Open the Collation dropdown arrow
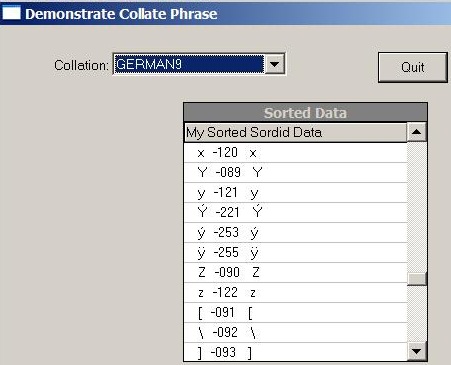The width and height of the screenshot is (451, 365). (x=275, y=64)
